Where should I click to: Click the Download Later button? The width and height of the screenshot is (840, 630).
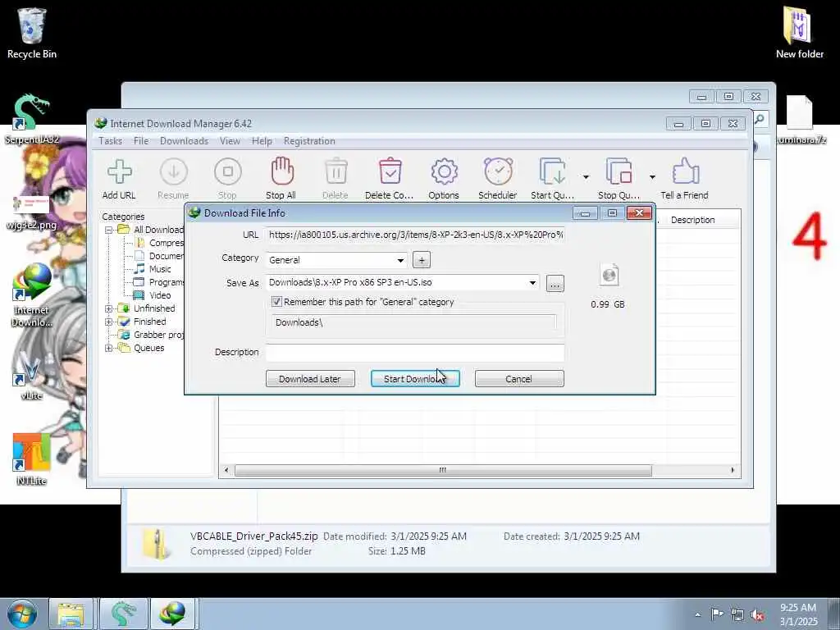tap(310, 379)
